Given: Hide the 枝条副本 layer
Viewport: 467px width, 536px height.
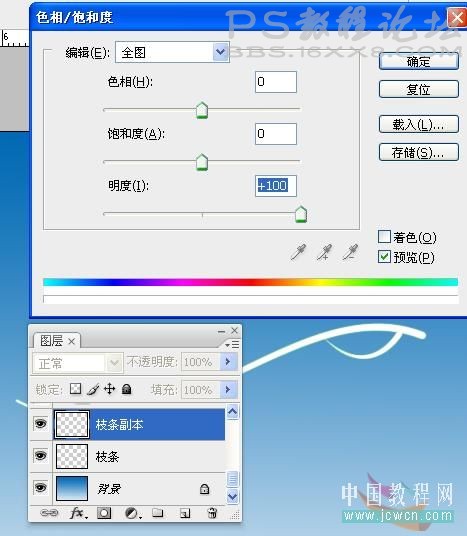Looking at the screenshot, I should tap(40, 424).
